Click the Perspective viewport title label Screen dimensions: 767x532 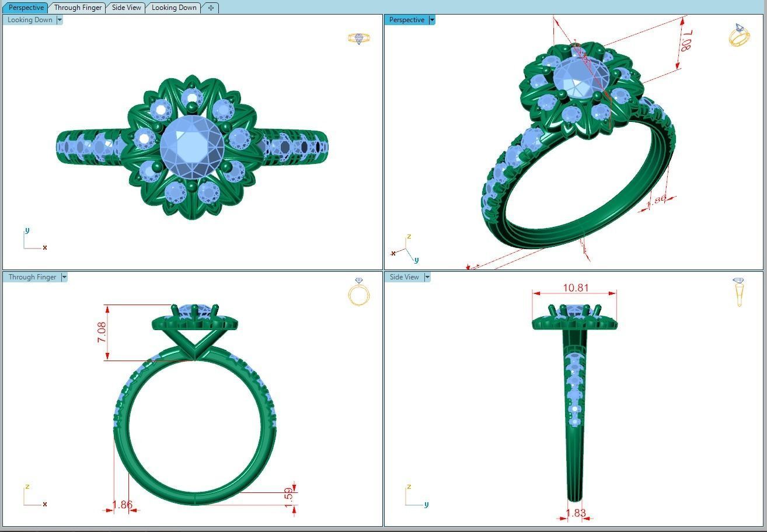[x=406, y=20]
